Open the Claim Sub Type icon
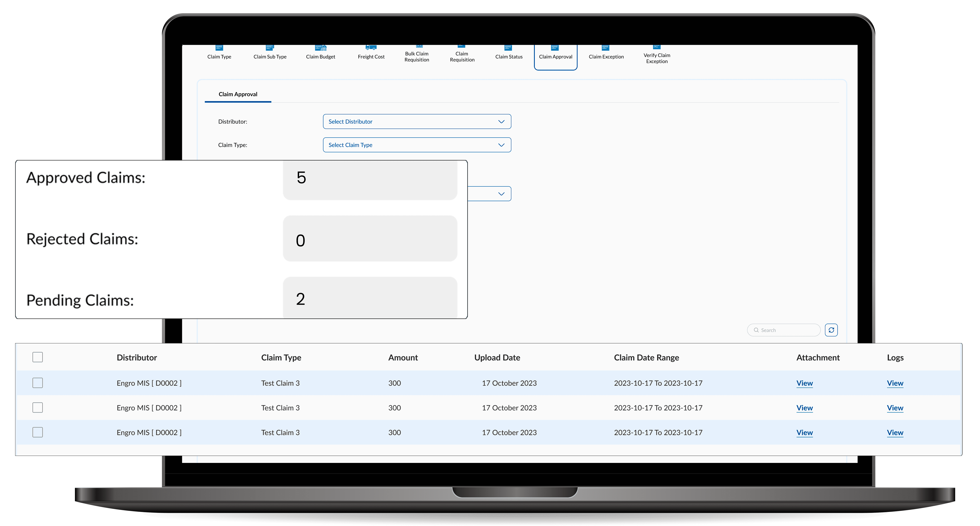980x526 pixels. click(270, 53)
